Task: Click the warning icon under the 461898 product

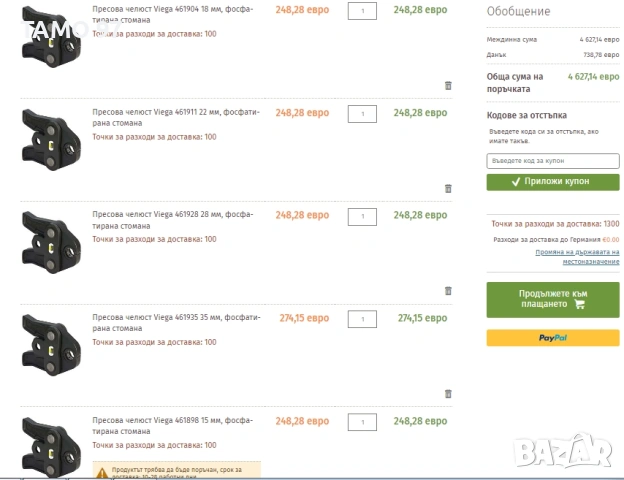Action: [x=103, y=471]
